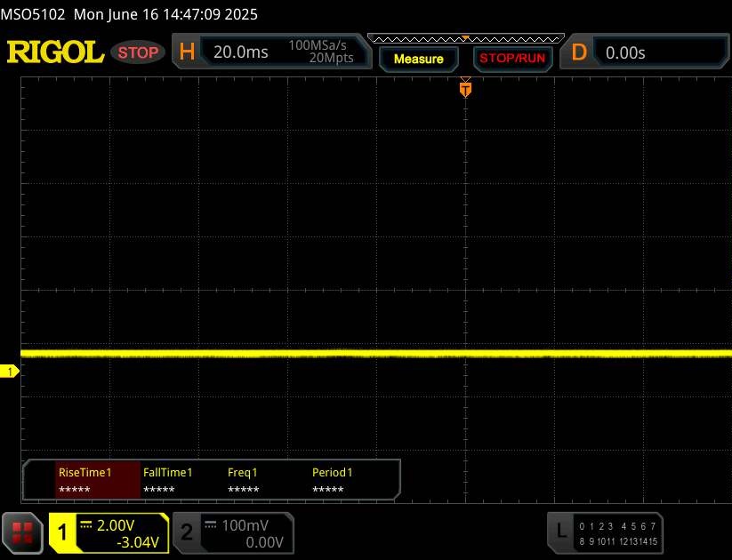
Task: Click the orange H horizontal icon
Action: click(187, 52)
